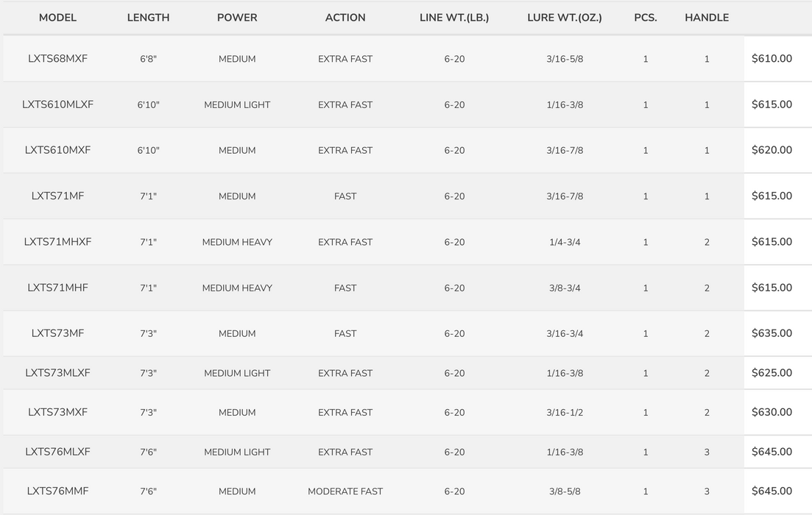
Task: Click the $630.00 price
Action: pos(772,413)
